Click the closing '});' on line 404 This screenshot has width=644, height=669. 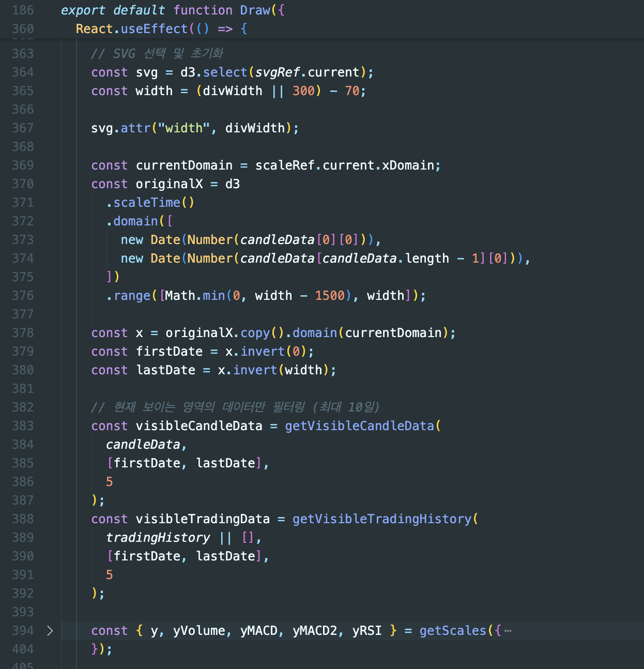(x=102, y=649)
